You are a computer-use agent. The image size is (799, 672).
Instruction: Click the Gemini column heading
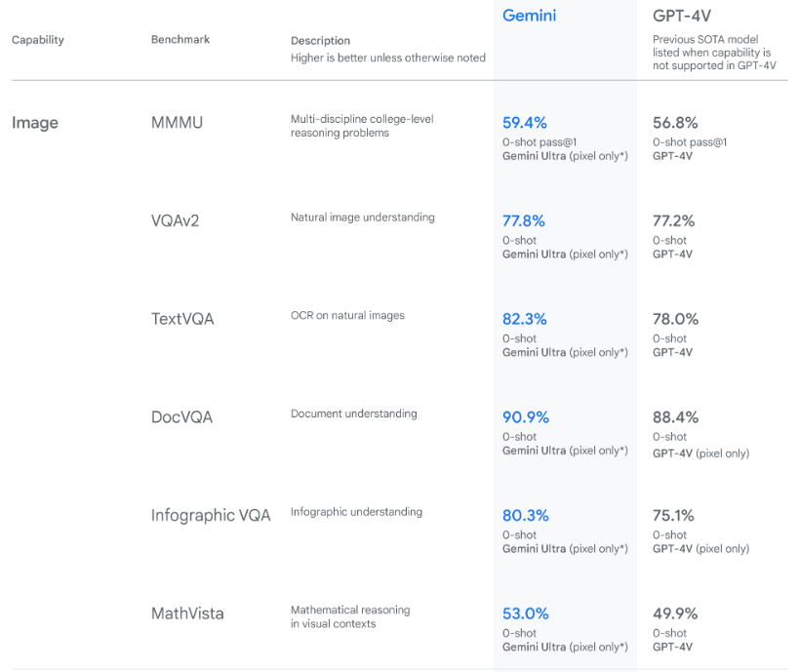click(529, 16)
